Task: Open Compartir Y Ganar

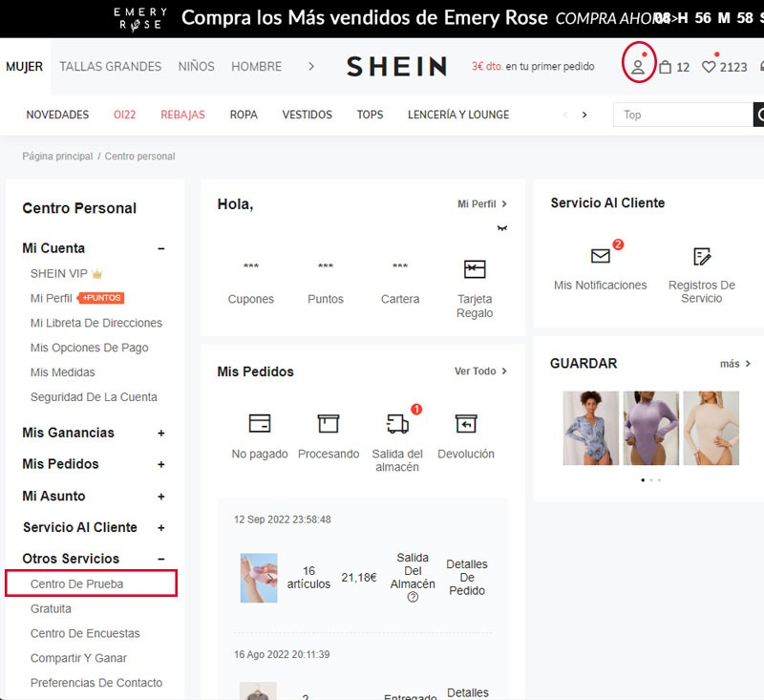Action: coord(78,658)
